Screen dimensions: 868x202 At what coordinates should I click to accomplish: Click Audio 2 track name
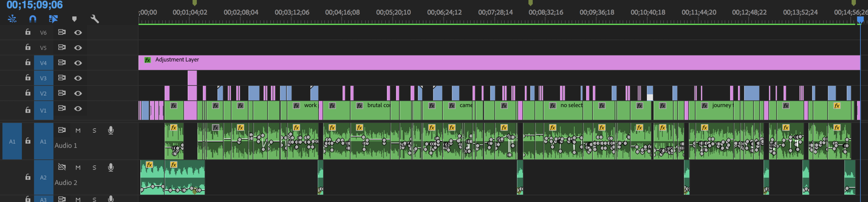[66, 183]
